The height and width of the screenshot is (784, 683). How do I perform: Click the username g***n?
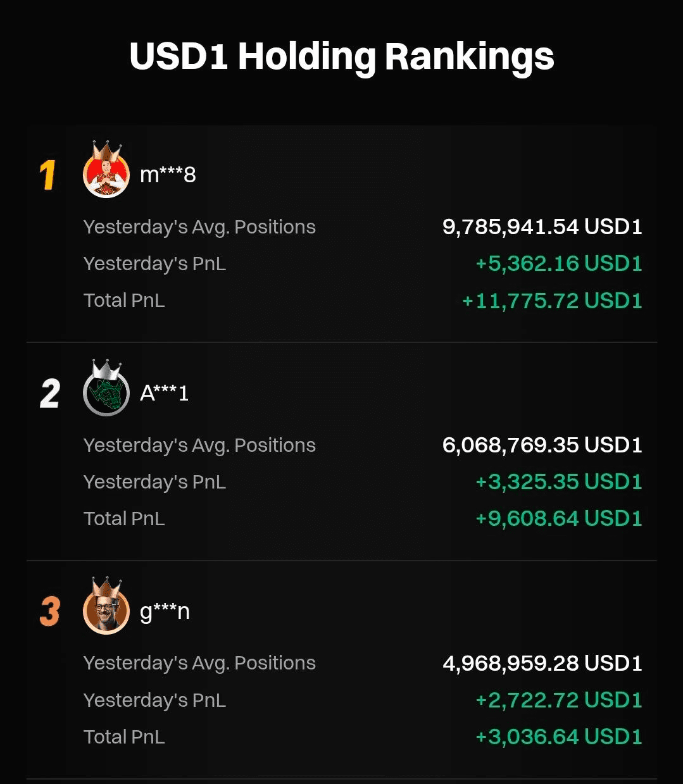(165, 611)
